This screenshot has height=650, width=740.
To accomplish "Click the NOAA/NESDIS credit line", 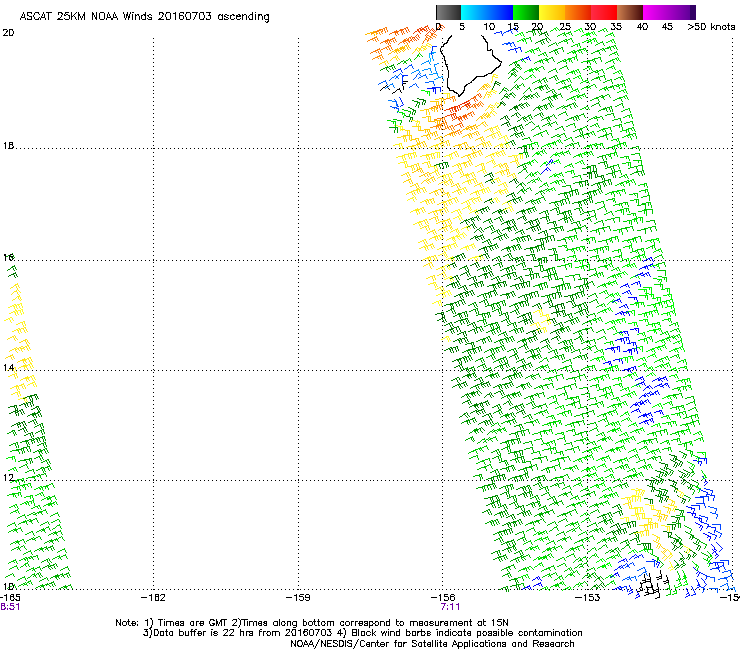I will 432,644.
